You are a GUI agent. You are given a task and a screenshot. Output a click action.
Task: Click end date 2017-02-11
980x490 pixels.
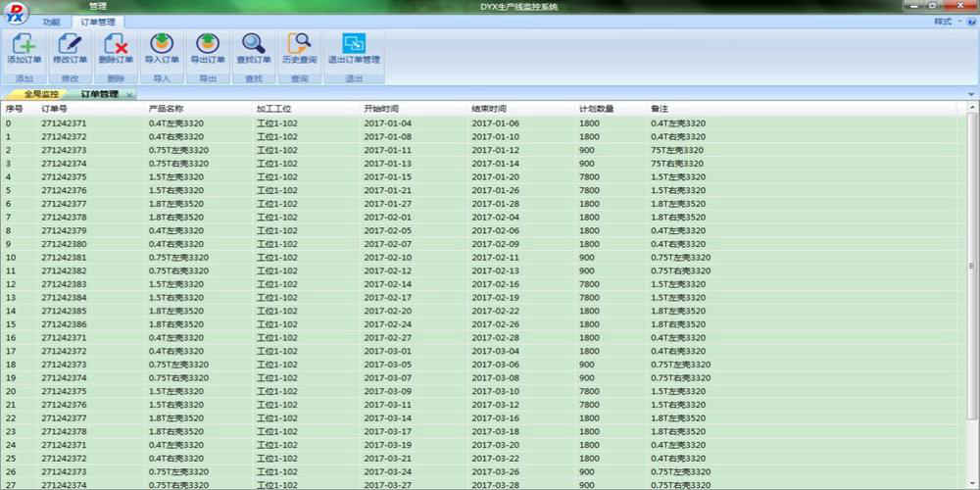coord(496,258)
